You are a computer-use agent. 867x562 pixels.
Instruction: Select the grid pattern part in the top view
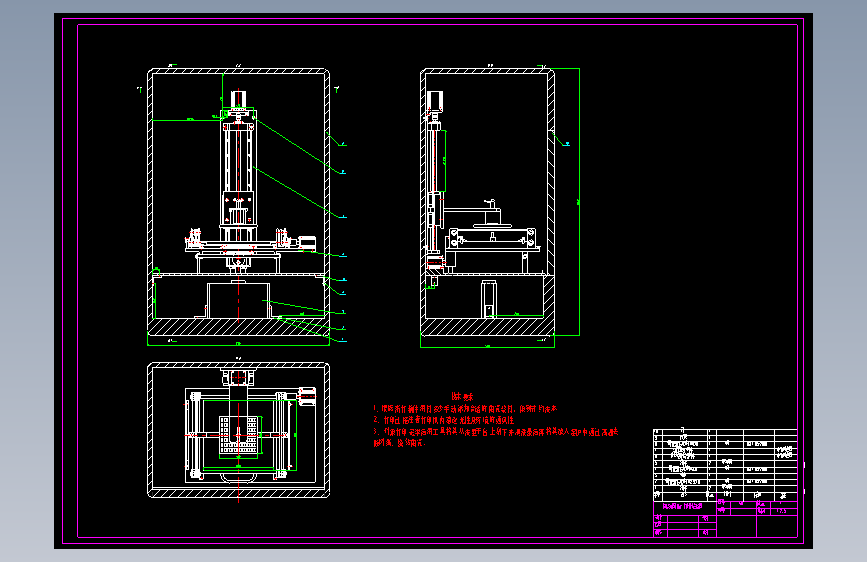(x=238, y=435)
